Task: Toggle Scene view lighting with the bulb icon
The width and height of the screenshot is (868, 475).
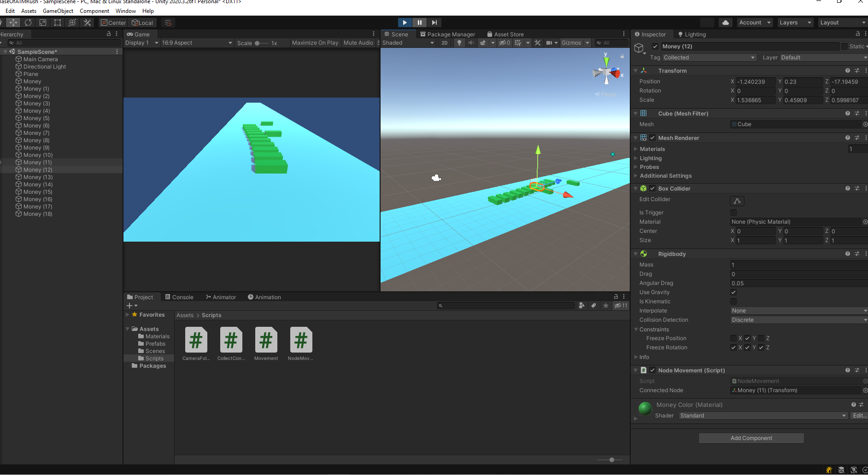Action: pyautogui.click(x=459, y=42)
